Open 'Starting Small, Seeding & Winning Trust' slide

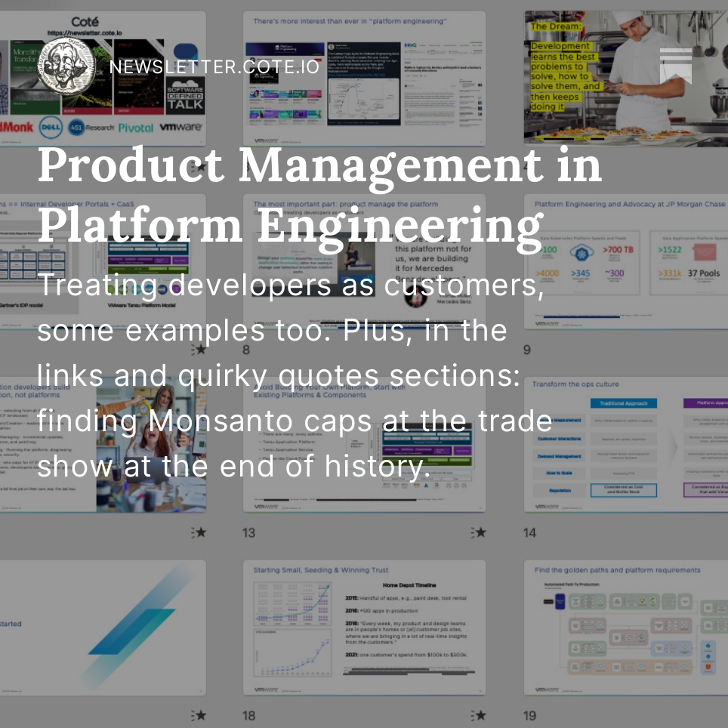(x=365, y=628)
